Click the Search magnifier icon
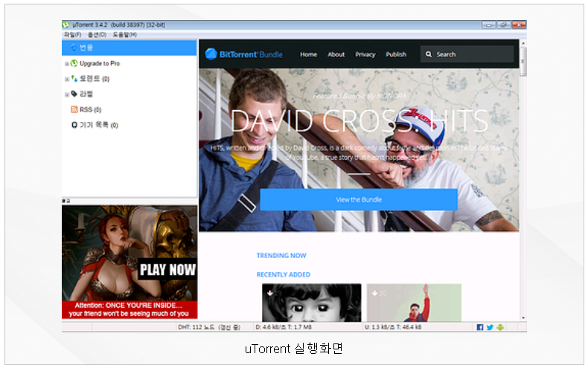The width and height of the screenshot is (588, 368). [x=429, y=54]
